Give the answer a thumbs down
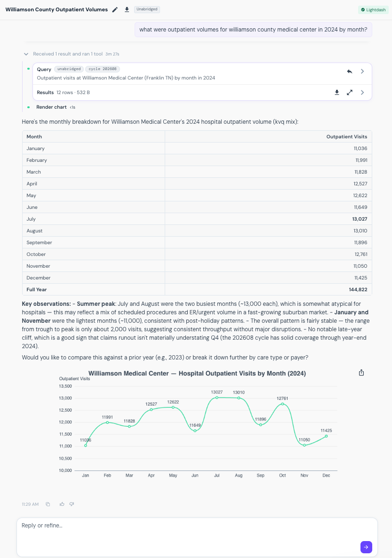This screenshot has width=392, height=558. click(x=72, y=504)
